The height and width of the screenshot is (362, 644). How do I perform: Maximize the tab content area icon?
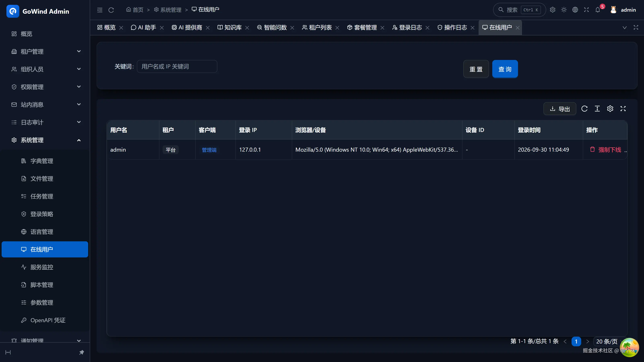636,28
